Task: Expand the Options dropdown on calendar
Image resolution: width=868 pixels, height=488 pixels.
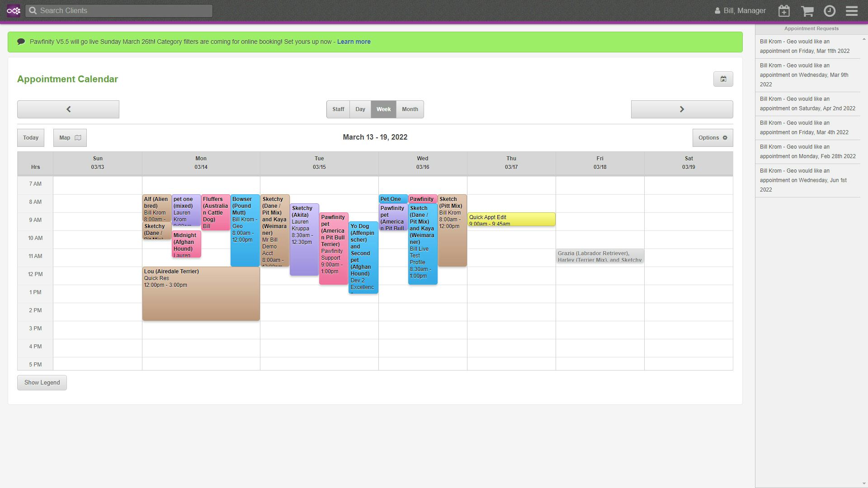Action: pos(713,138)
